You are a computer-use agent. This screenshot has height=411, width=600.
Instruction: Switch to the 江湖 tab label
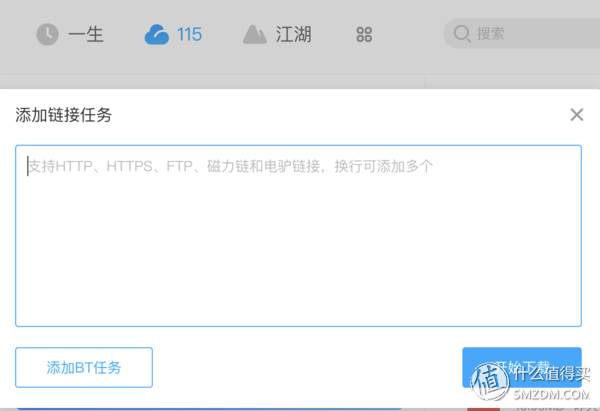click(293, 34)
